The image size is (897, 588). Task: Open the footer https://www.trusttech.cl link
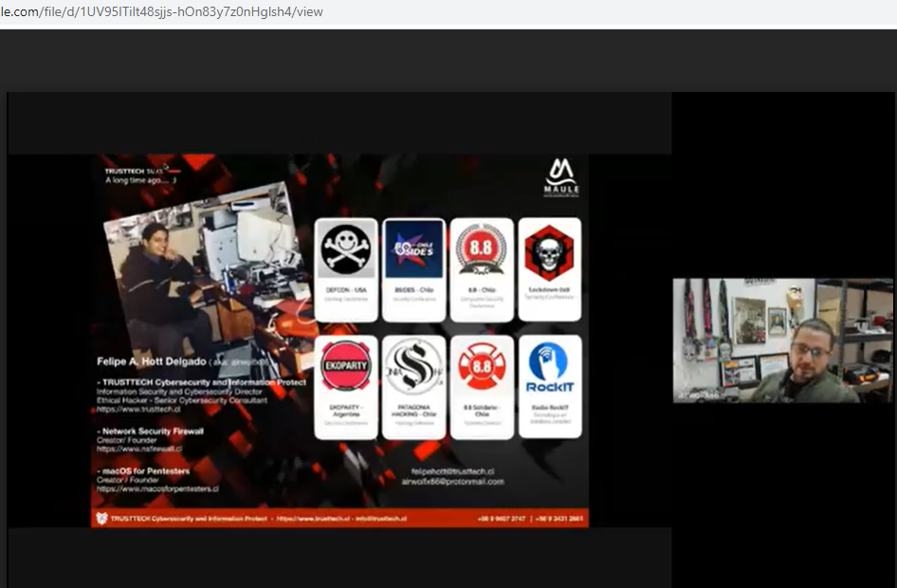pos(313,519)
